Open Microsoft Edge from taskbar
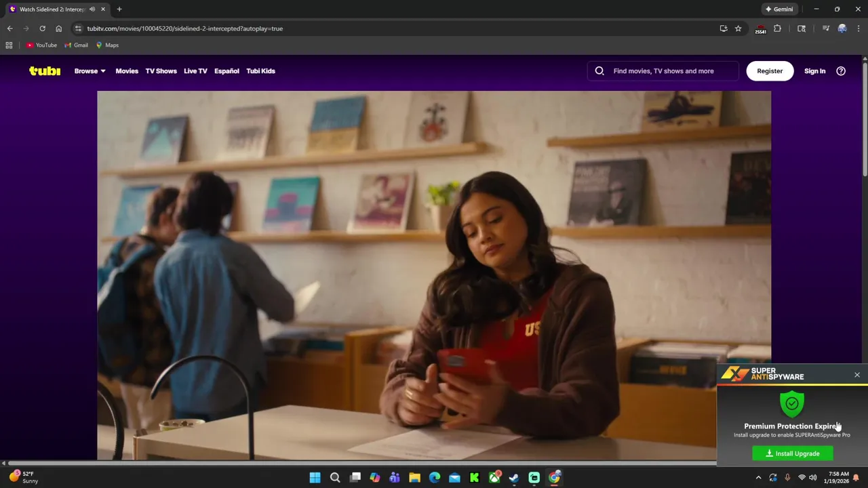Image resolution: width=868 pixels, height=488 pixels. point(435,478)
